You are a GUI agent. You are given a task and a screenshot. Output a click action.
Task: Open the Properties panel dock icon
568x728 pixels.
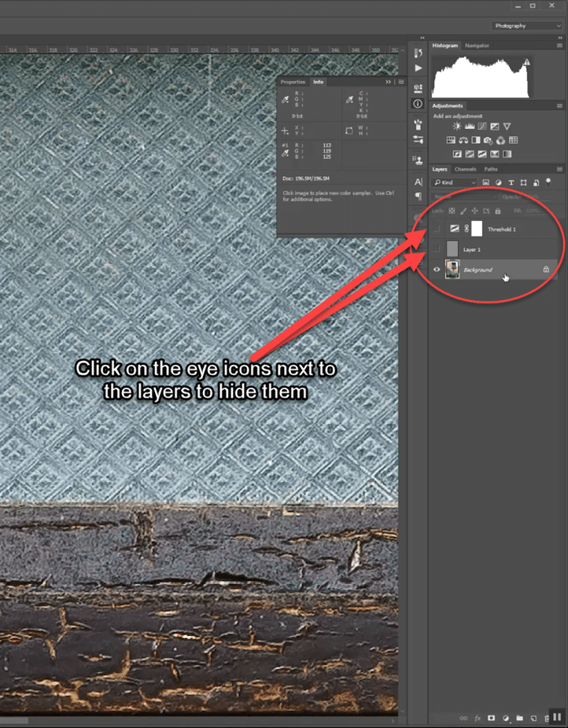coord(418,88)
